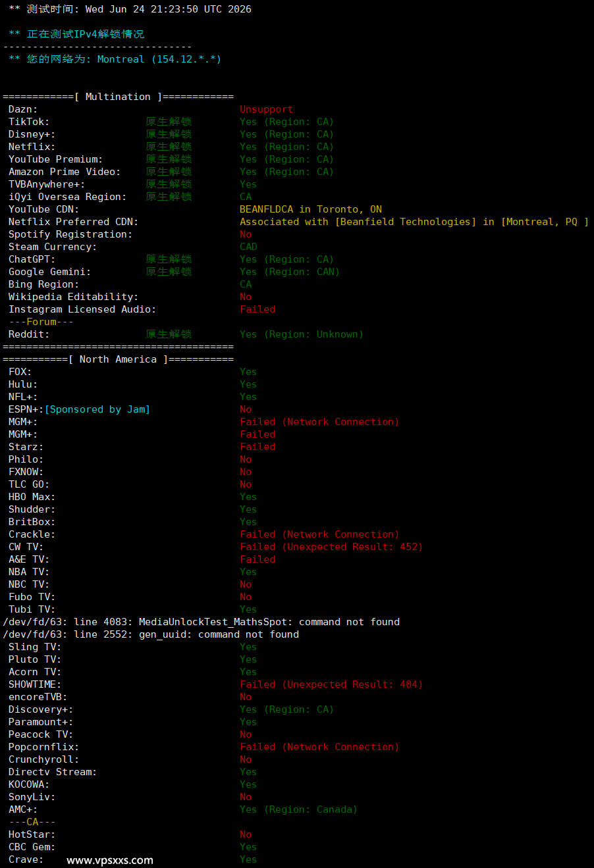This screenshot has width=594, height=868.
Task: Select the "TVBAnywhere+:" label
Action: [x=47, y=184]
